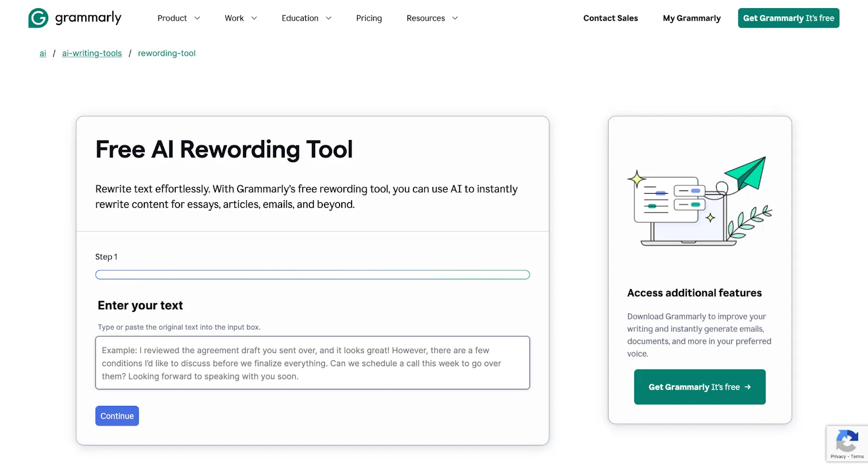The width and height of the screenshot is (868, 466).
Task: Focus the original text input box
Action: coord(312,363)
